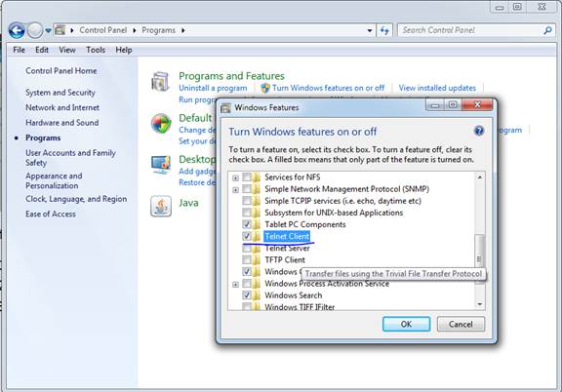Screen dimensions: 562x392
Task: Toggle the Services for NFS checkbox
Action: (x=247, y=177)
